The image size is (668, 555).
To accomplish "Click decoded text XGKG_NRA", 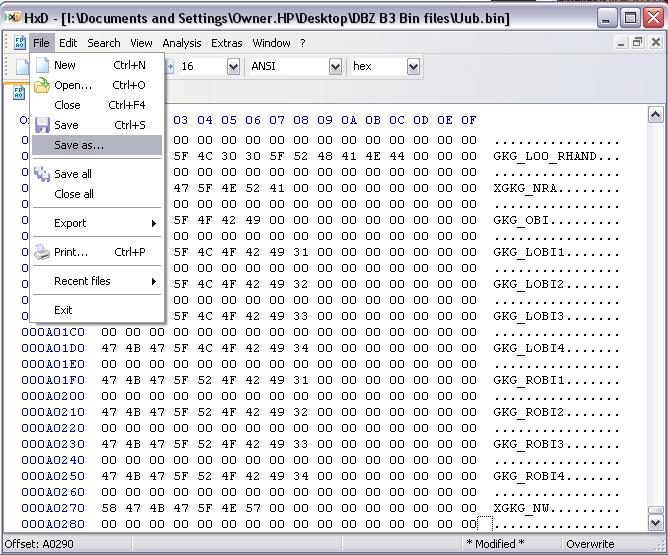I will point(525,188).
